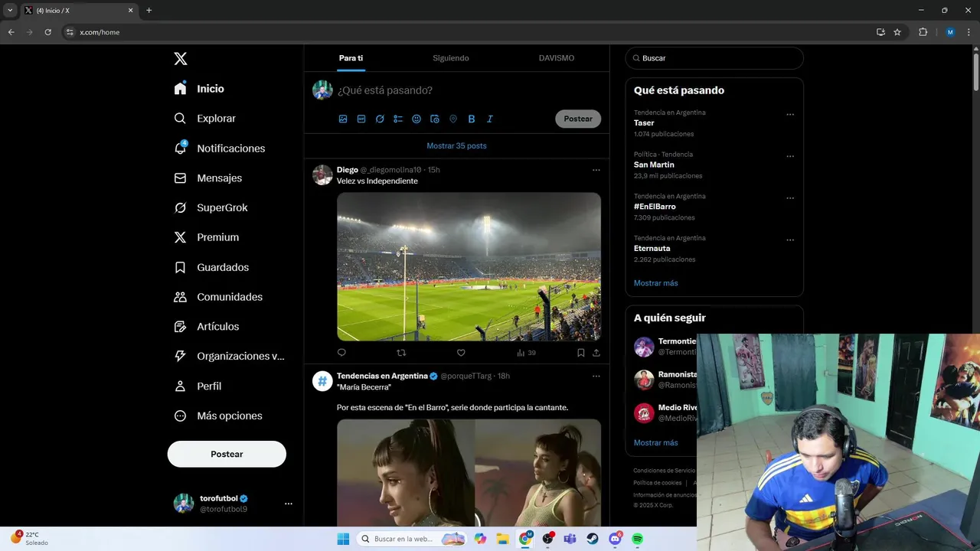Apply bold formatting in composer
Screen dimensions: 980x551
tap(472, 119)
